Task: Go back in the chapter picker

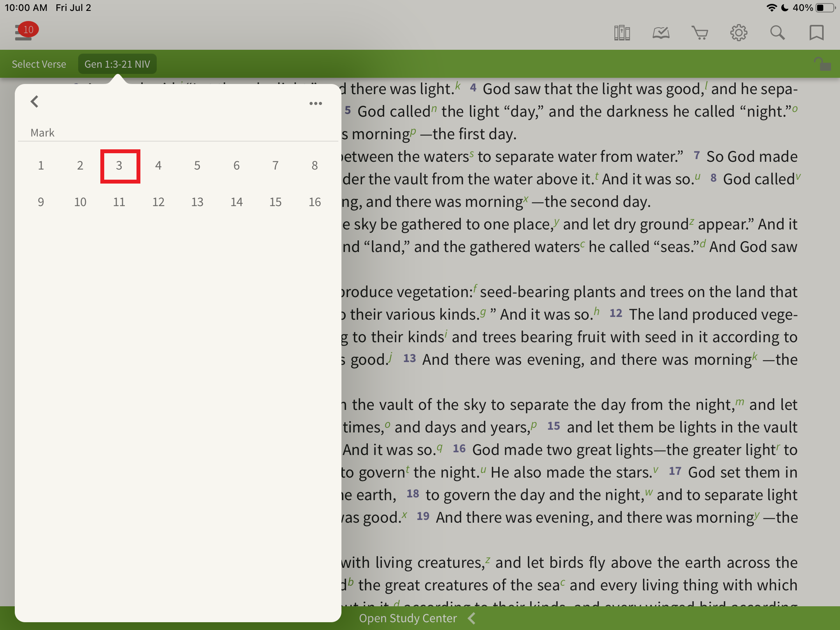Action: 35,102
